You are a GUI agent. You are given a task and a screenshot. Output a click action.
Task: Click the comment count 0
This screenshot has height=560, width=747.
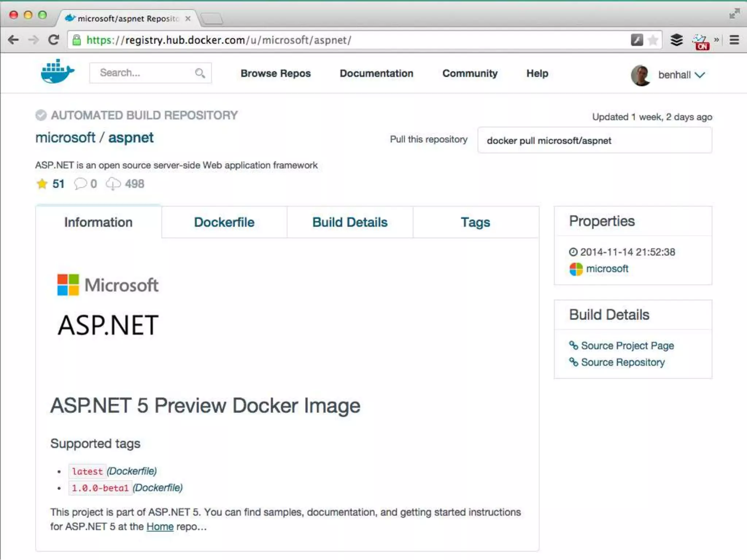click(x=94, y=184)
